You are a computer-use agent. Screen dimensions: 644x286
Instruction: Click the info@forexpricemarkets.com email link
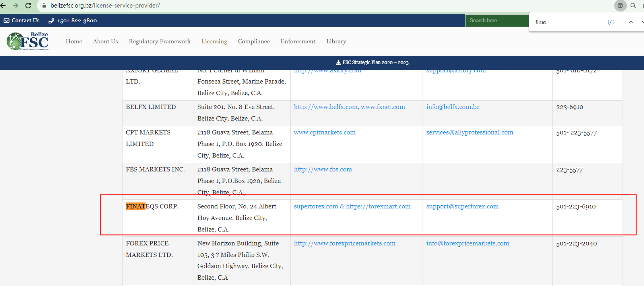click(x=467, y=243)
